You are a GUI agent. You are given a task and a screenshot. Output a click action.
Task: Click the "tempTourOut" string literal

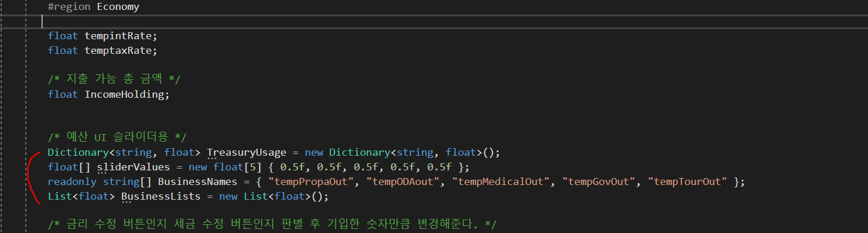[x=688, y=182]
